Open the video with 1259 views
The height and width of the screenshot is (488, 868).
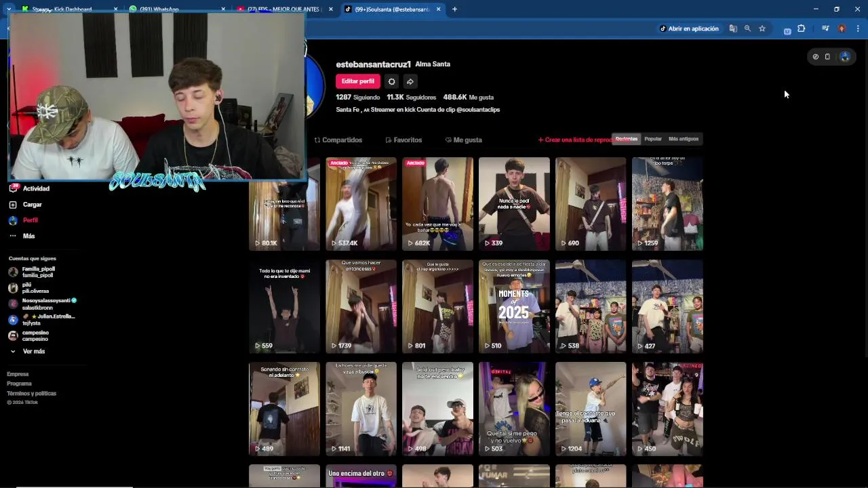667,204
